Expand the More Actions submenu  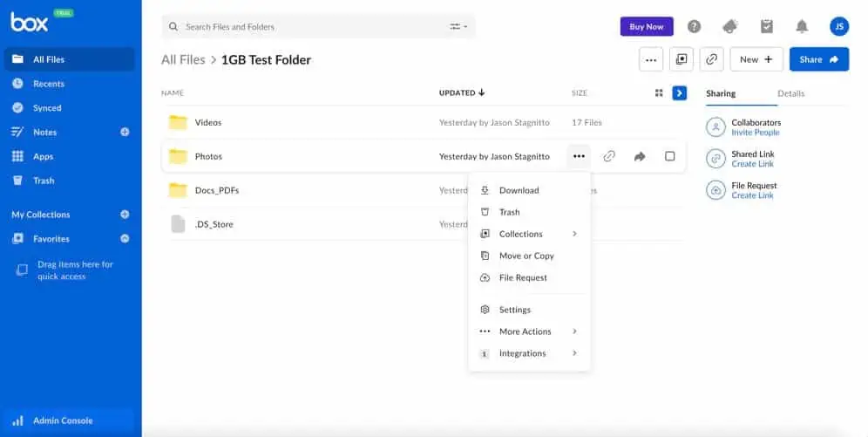pos(529,331)
